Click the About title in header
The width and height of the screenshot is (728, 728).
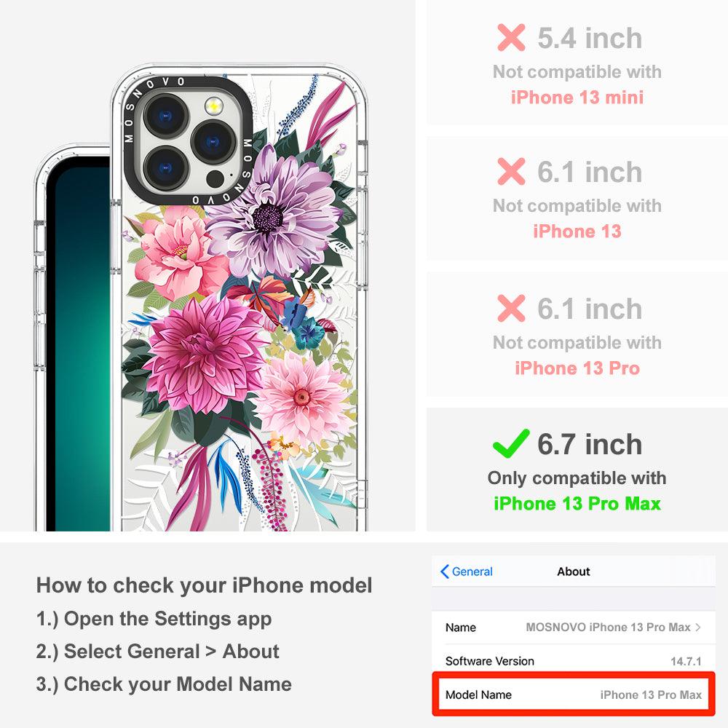[574, 571]
